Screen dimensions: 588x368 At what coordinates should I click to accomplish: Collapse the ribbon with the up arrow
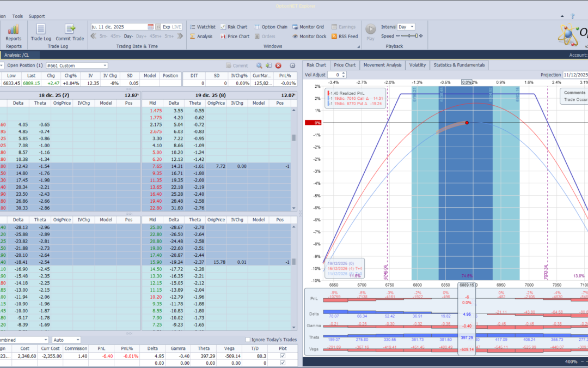(562, 16)
